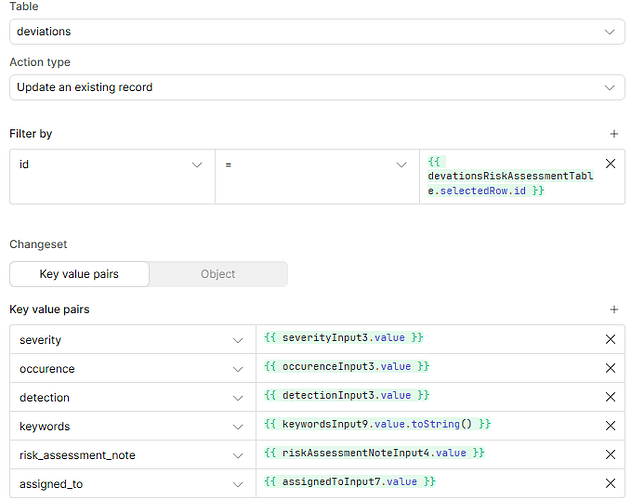Open the equals operator dropdown
The width and height of the screenshot is (631, 500).
coord(317,177)
